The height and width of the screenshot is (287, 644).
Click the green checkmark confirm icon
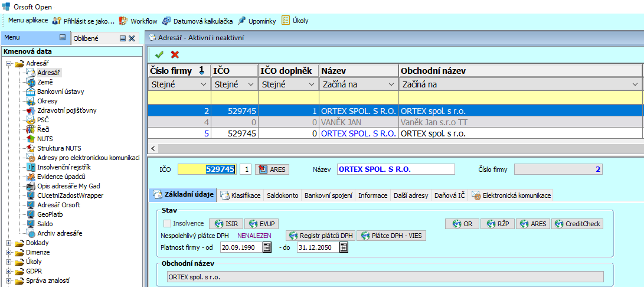159,54
